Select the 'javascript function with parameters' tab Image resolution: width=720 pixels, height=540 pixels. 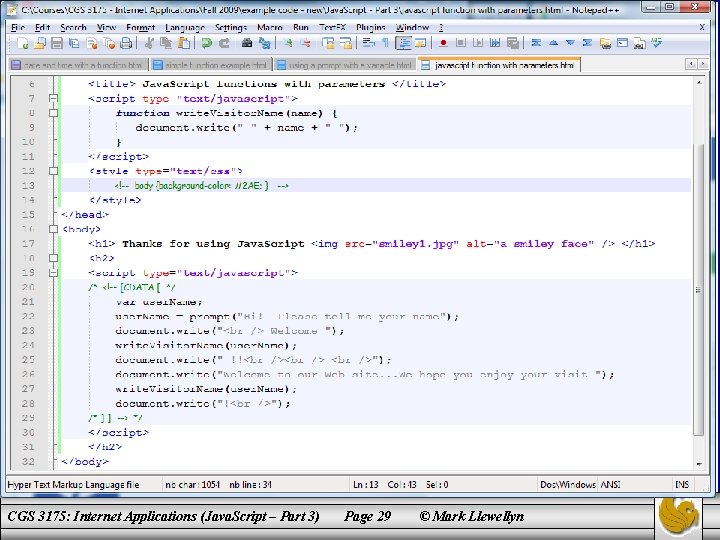click(x=499, y=65)
